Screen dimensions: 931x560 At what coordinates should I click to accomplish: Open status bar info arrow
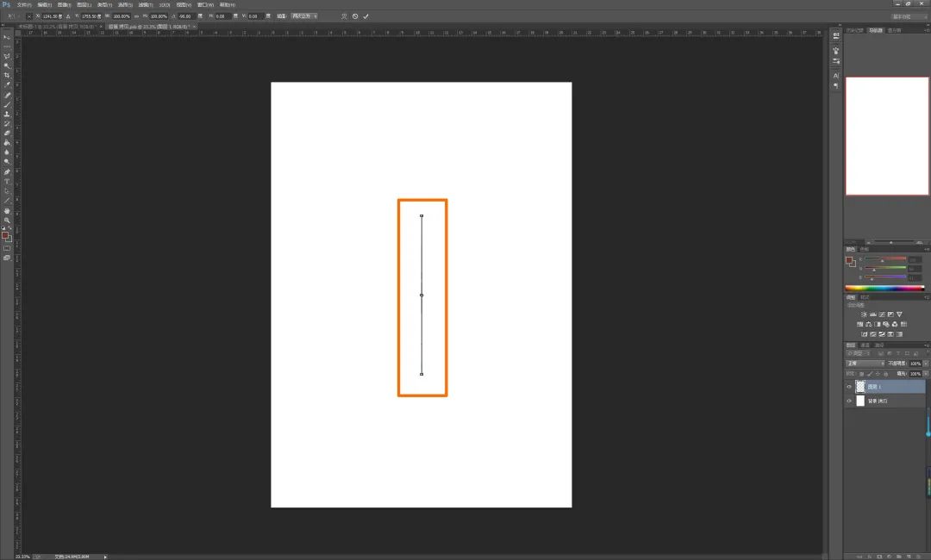(x=106, y=557)
